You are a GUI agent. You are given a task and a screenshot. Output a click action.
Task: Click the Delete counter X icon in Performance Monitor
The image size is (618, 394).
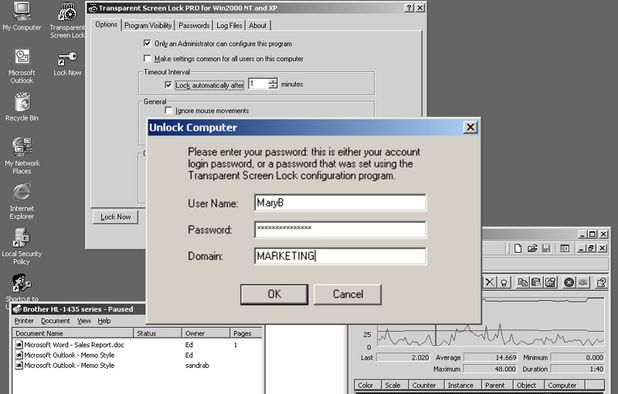click(490, 282)
